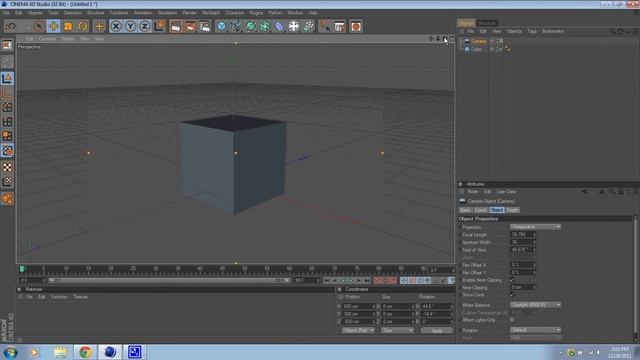640x360 pixels.
Task: Open the Animation menu
Action: point(143,13)
